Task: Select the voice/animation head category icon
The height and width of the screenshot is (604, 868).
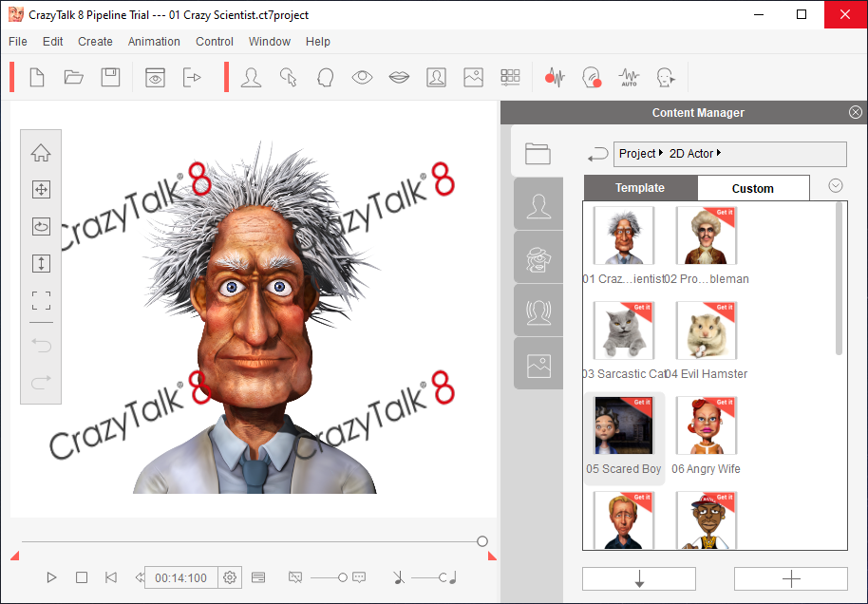Action: (538, 312)
